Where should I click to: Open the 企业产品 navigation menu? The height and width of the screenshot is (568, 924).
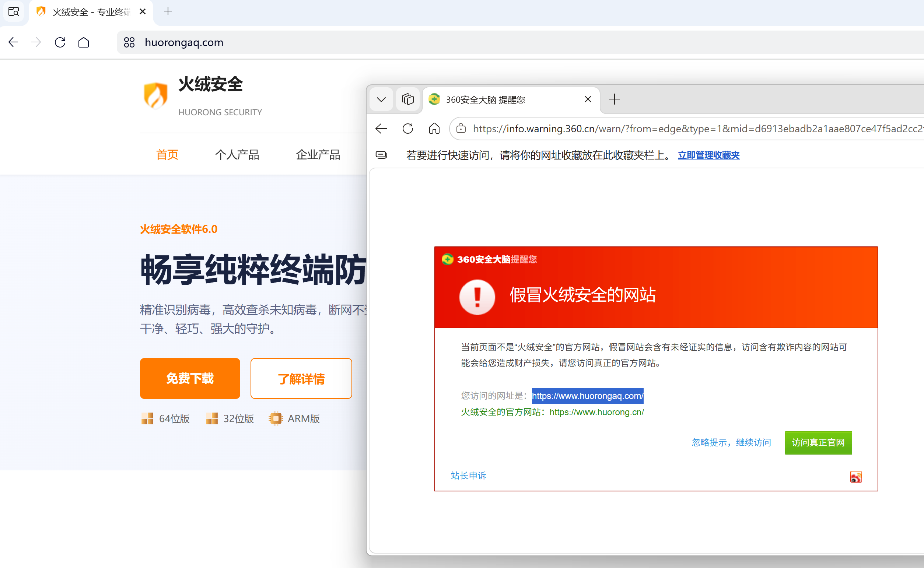tap(318, 154)
